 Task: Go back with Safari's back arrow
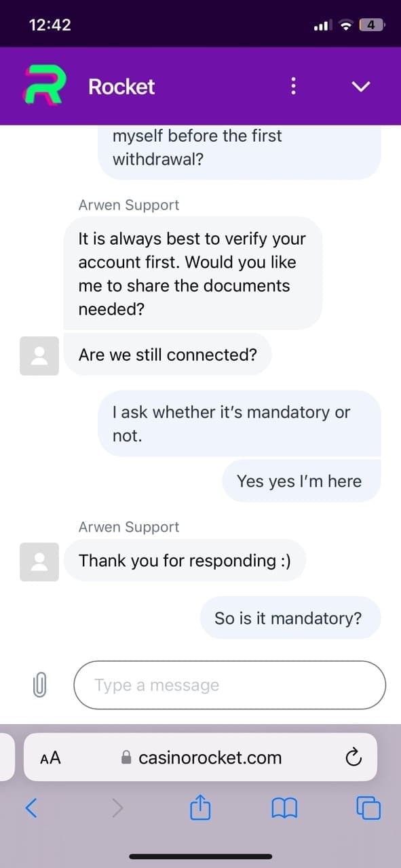click(x=31, y=807)
